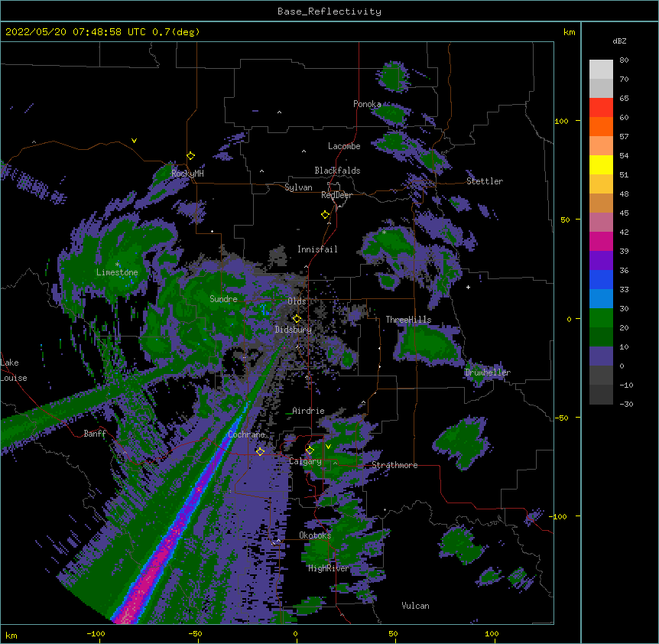Click the white plus marker east of ThreeHills
The width and height of the screenshot is (659, 644).
click(x=468, y=287)
